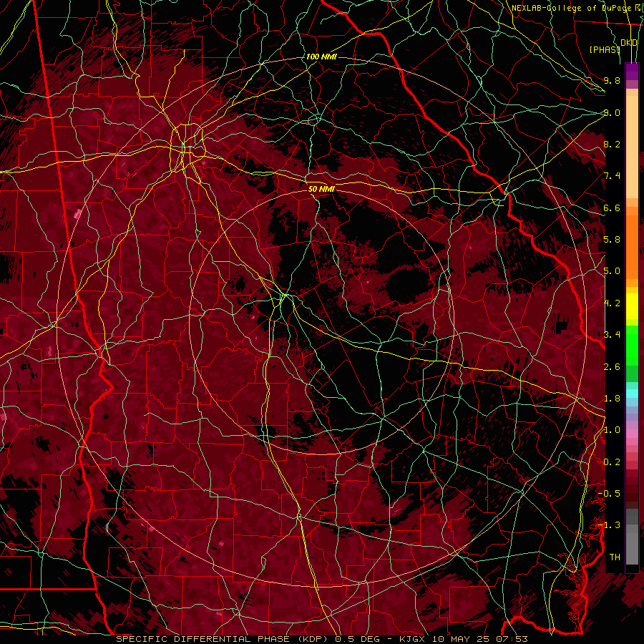Click the purple band atop the color bar
The width and height of the screenshot is (644, 644).
point(632,72)
